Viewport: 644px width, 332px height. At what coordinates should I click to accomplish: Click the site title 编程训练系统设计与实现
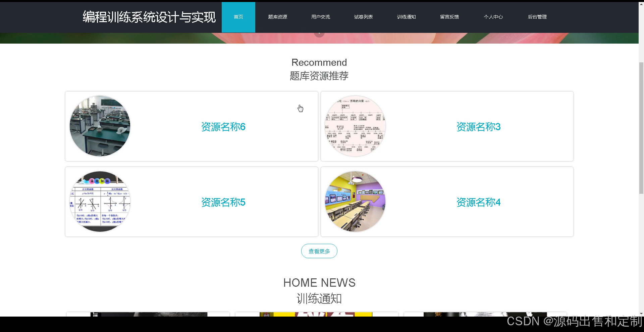(149, 17)
